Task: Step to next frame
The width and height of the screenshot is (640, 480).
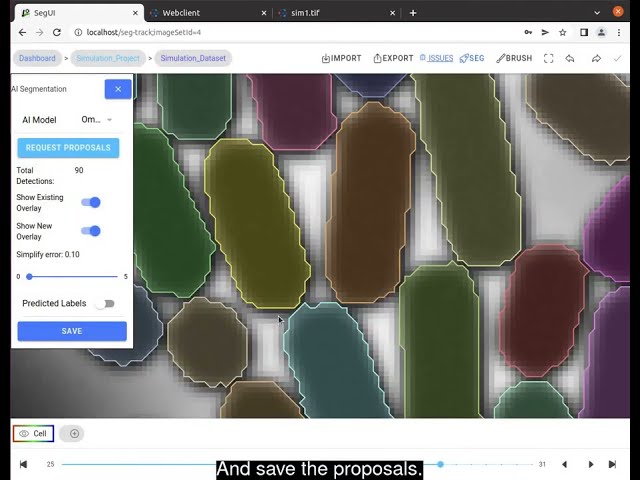Action: click(591, 464)
